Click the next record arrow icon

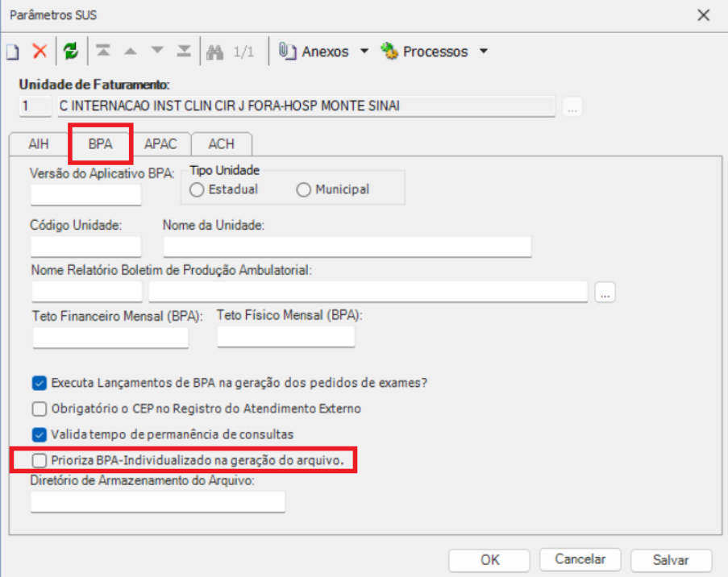point(156,51)
